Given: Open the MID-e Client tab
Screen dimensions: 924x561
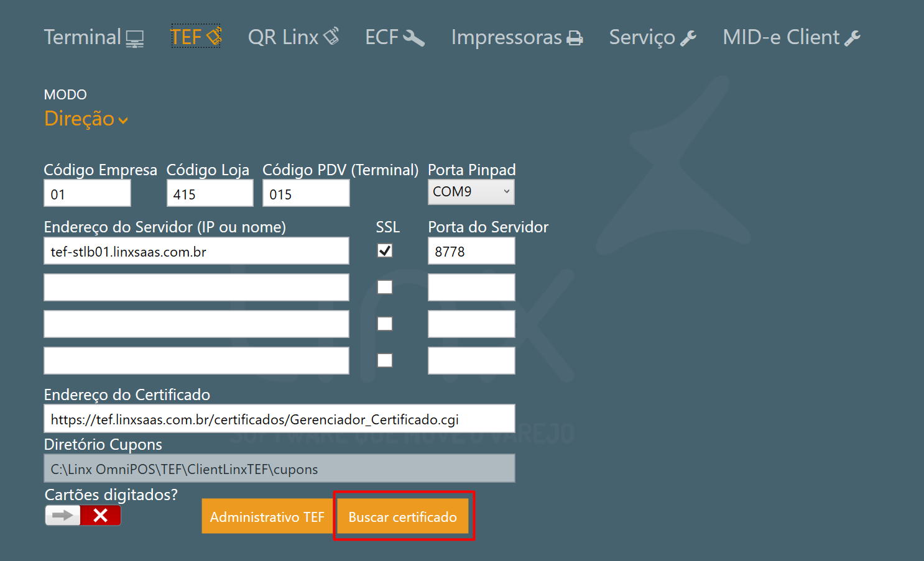Looking at the screenshot, I should pos(792,37).
